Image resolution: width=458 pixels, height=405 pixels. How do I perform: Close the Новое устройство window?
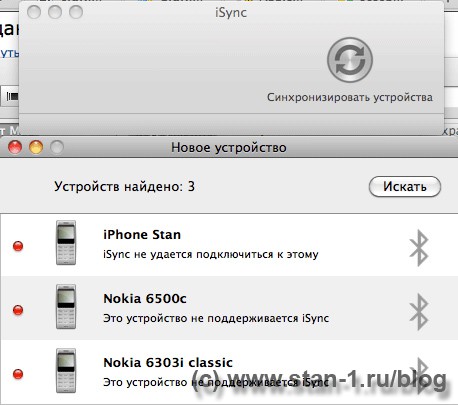coord(15,147)
